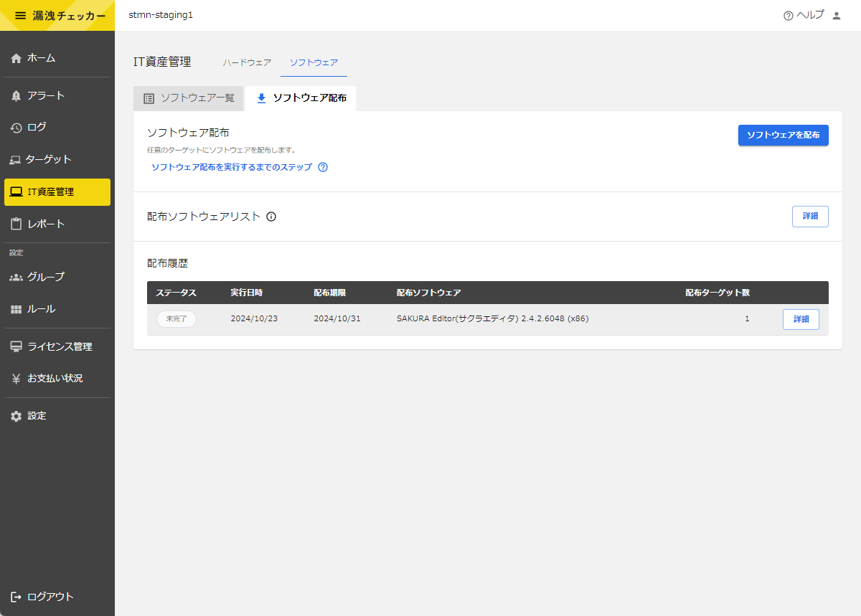Image resolution: width=861 pixels, height=616 pixels.
Task: Click the 漏洩チェッカー logo text
Action: click(69, 16)
